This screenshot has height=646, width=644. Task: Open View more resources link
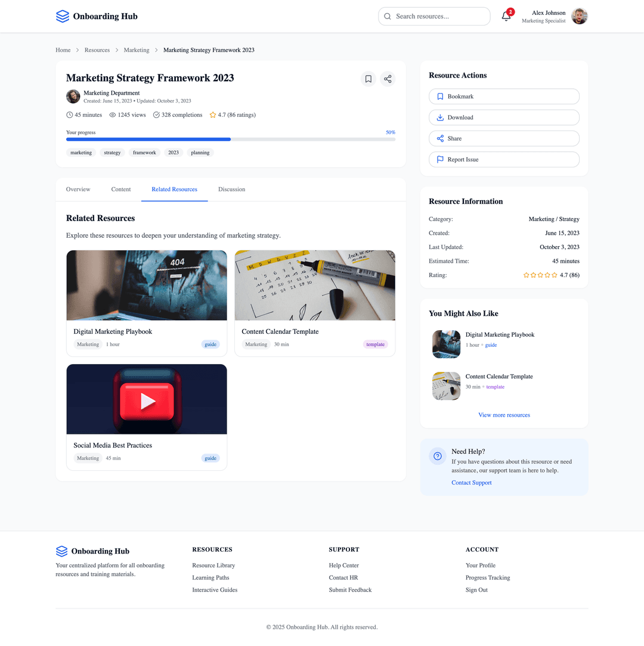click(504, 415)
